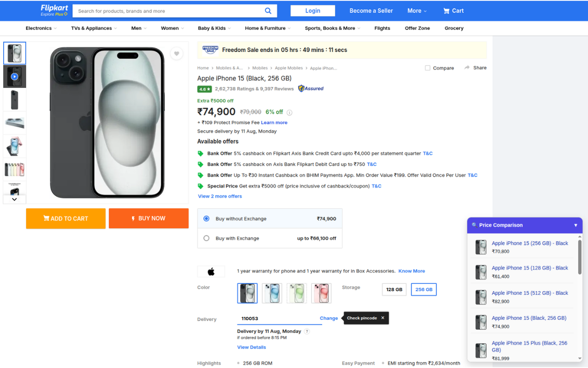Open the video thumbnail in the sidebar
This screenshot has height=368, width=588.
tap(14, 76)
